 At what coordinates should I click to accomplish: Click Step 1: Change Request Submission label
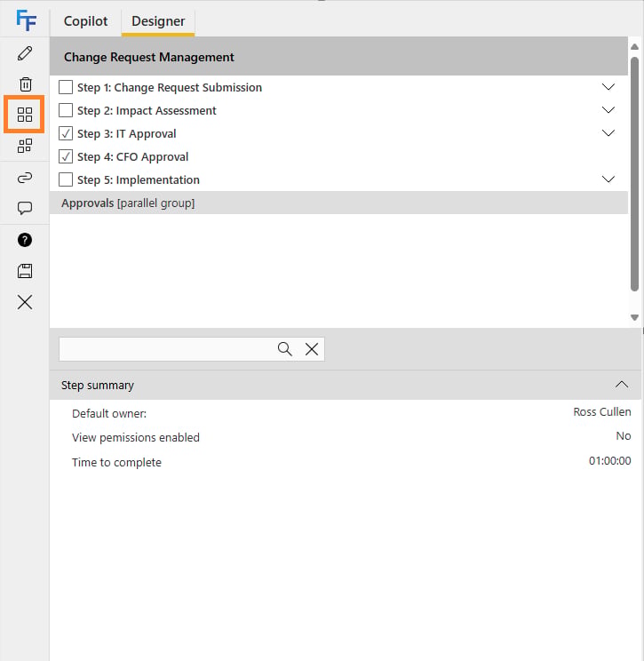click(x=170, y=87)
